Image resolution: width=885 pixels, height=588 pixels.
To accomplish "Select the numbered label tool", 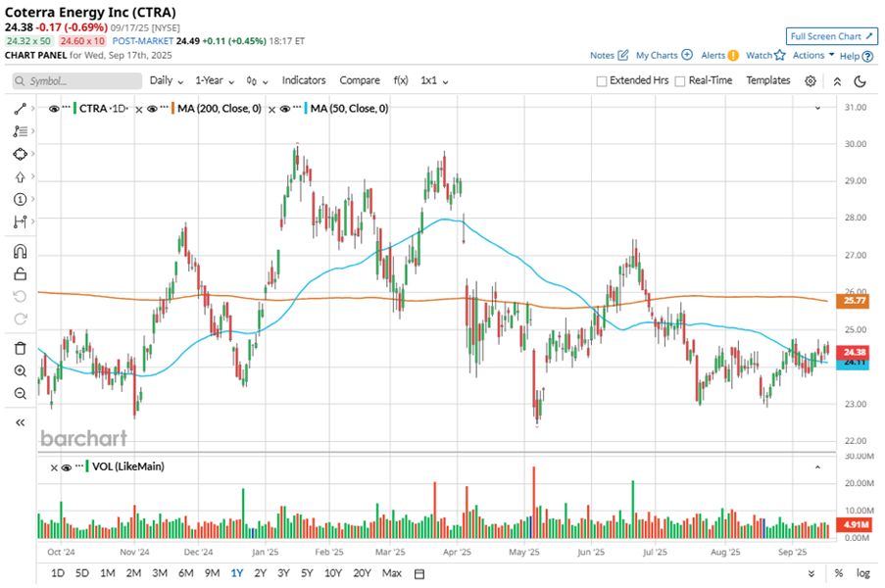I will pos(21,199).
